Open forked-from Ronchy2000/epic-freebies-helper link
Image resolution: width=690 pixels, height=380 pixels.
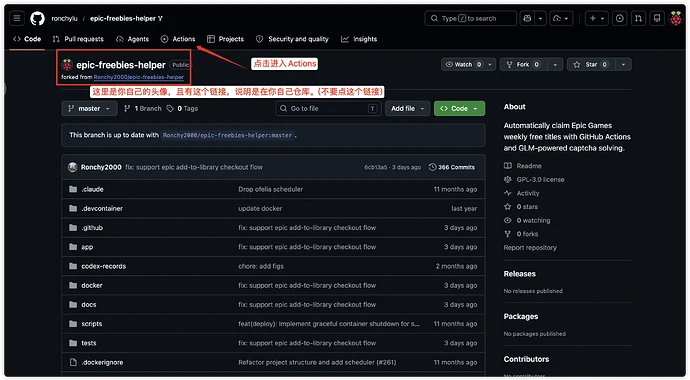(x=139, y=77)
